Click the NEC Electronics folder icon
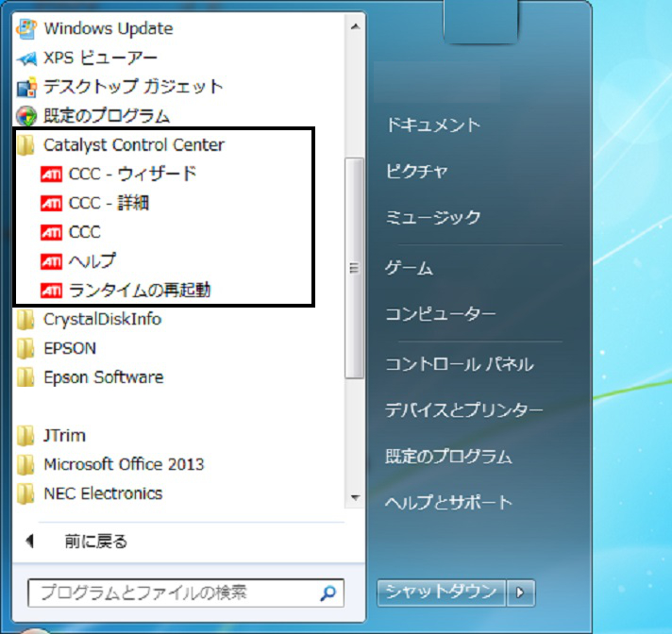Screen dimensions: 672x634 25,494
